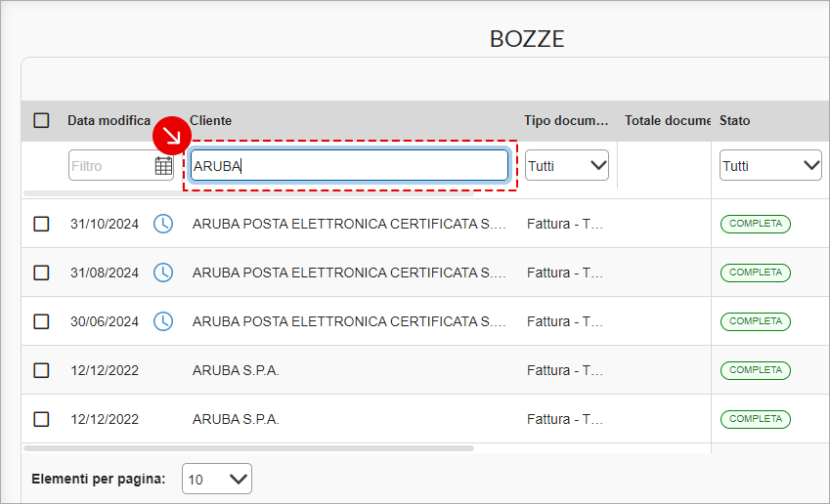Select the 30/06/2024 row checkbox
The width and height of the screenshot is (830, 504).
coord(41,321)
